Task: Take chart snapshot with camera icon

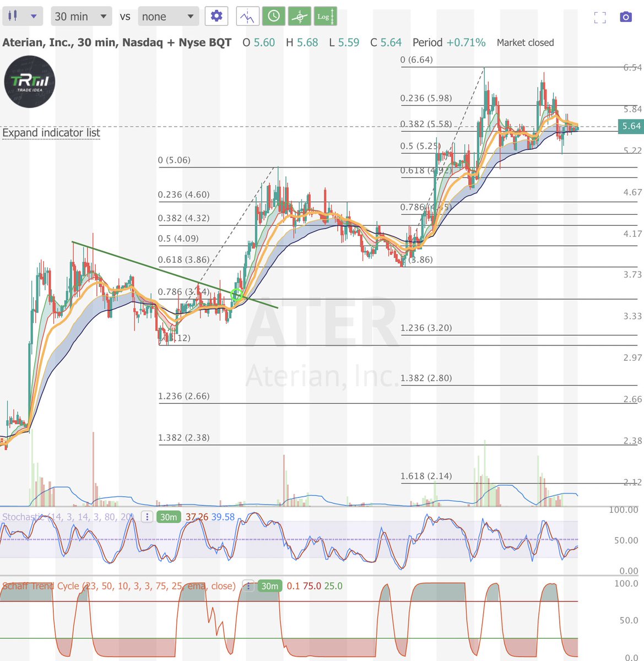Action: pyautogui.click(x=626, y=17)
